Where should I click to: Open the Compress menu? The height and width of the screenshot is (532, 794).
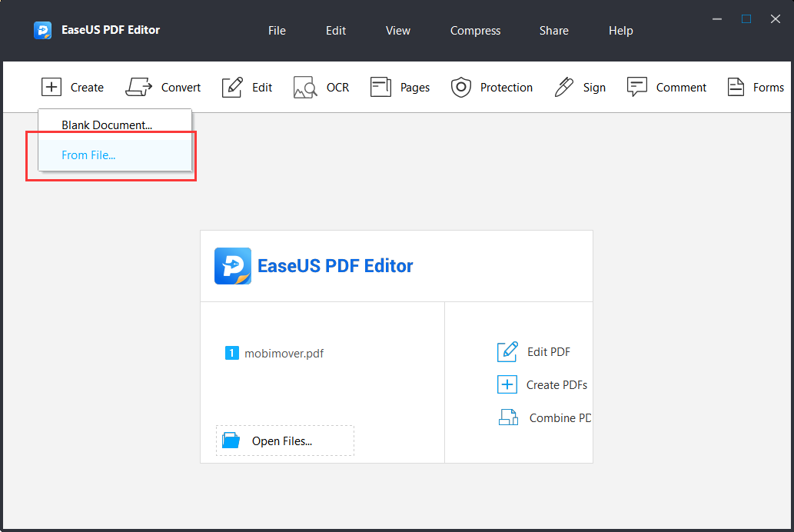click(475, 31)
